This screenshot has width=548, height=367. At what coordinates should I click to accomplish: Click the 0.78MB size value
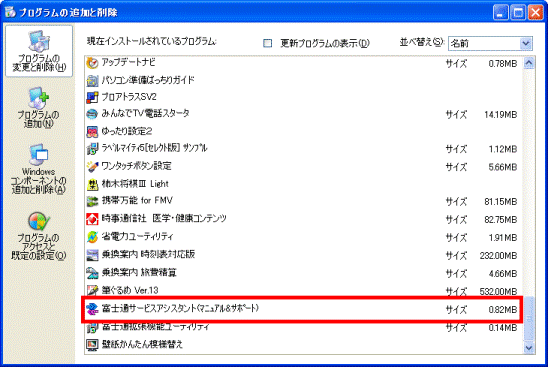coord(503,64)
